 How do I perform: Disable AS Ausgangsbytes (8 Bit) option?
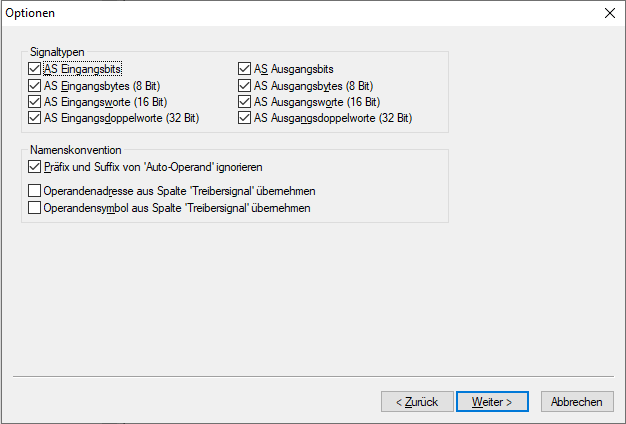click(245, 86)
